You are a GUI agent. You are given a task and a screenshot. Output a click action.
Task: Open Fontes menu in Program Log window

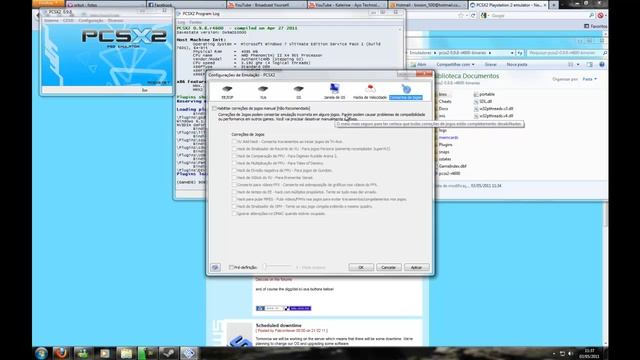click(x=196, y=22)
